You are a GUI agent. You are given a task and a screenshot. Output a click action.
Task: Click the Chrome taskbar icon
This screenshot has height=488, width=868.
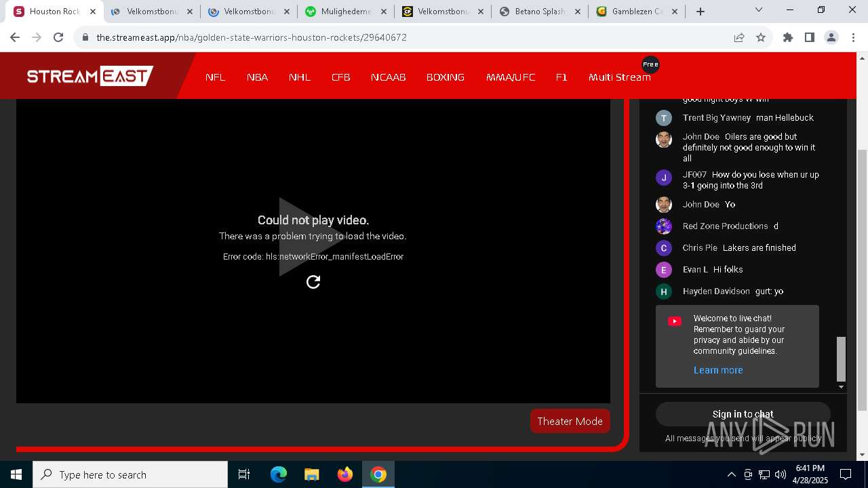coord(378,474)
